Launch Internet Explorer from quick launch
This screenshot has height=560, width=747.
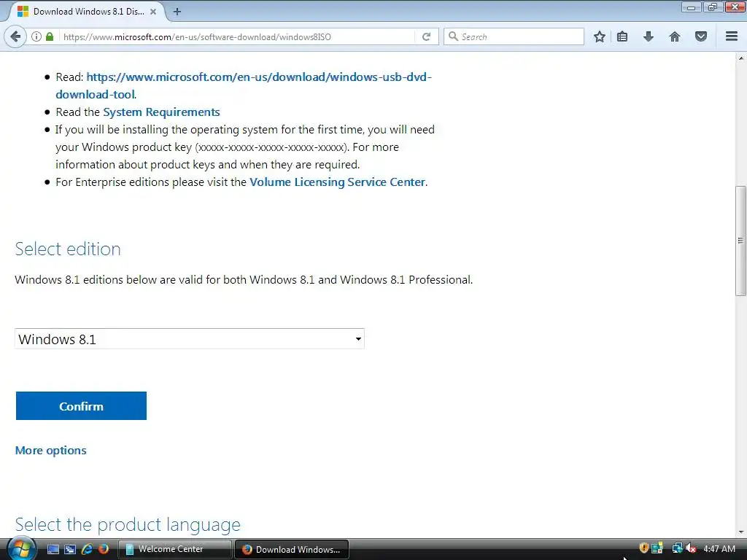coord(87,549)
